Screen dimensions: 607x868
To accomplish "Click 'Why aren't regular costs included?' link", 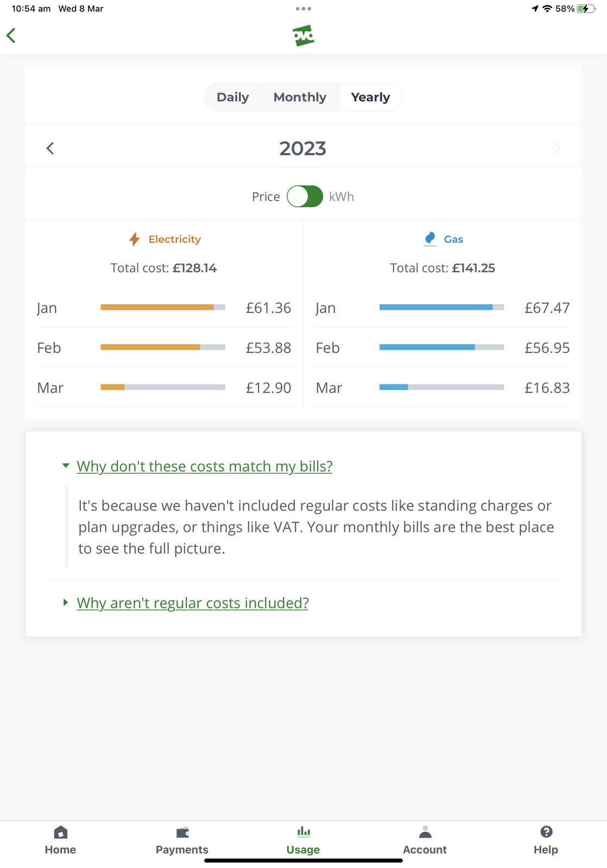I will coord(193,603).
